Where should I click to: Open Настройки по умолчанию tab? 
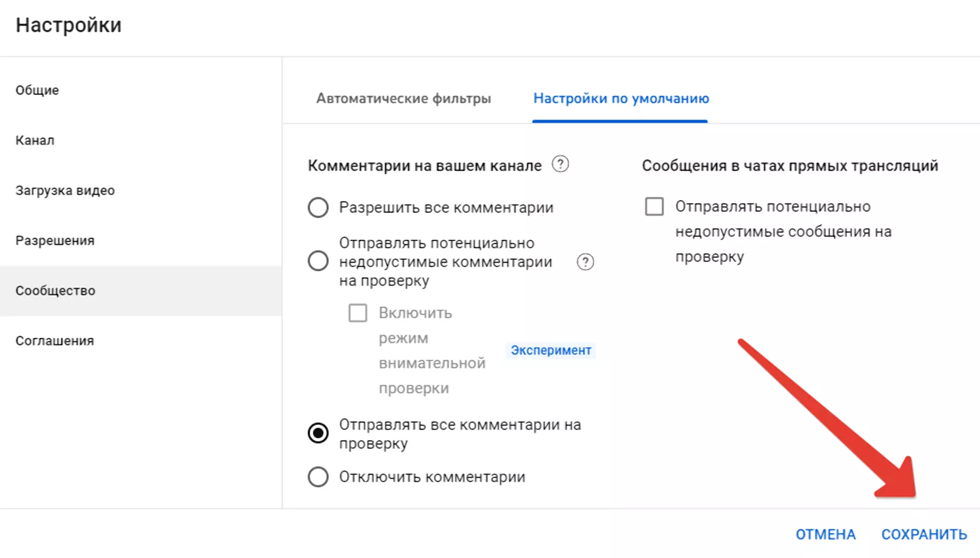(x=621, y=99)
